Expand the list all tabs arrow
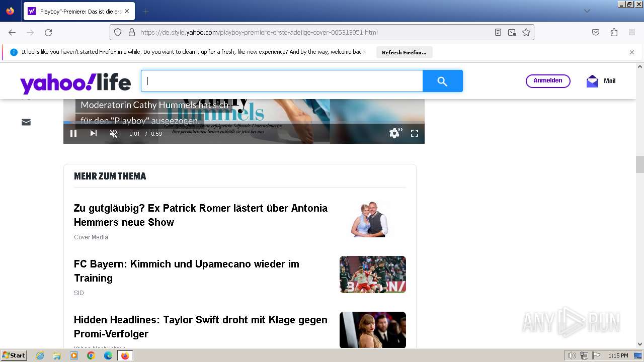 click(x=587, y=11)
